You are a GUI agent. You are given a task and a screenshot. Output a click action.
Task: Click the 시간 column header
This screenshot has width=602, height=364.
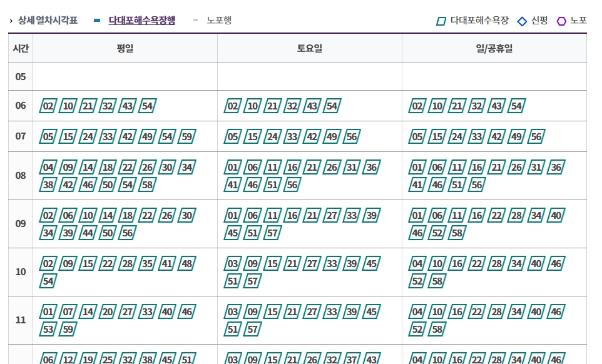pos(21,48)
